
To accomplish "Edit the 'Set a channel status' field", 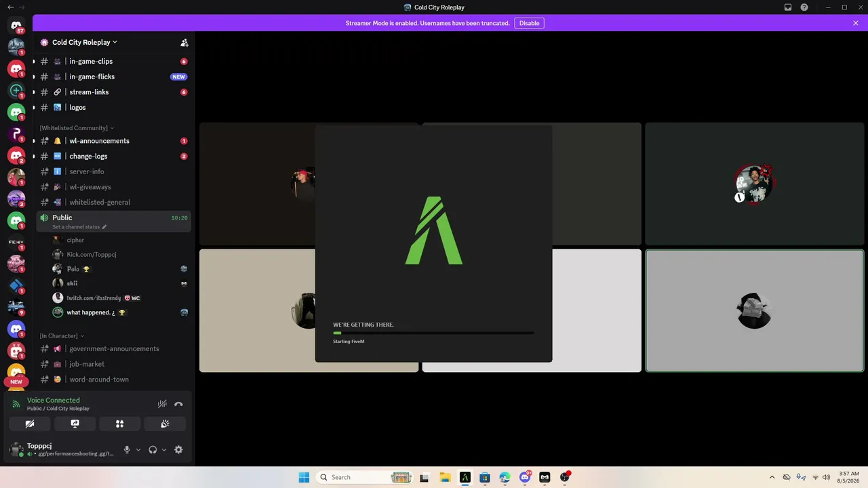I will coord(79,227).
